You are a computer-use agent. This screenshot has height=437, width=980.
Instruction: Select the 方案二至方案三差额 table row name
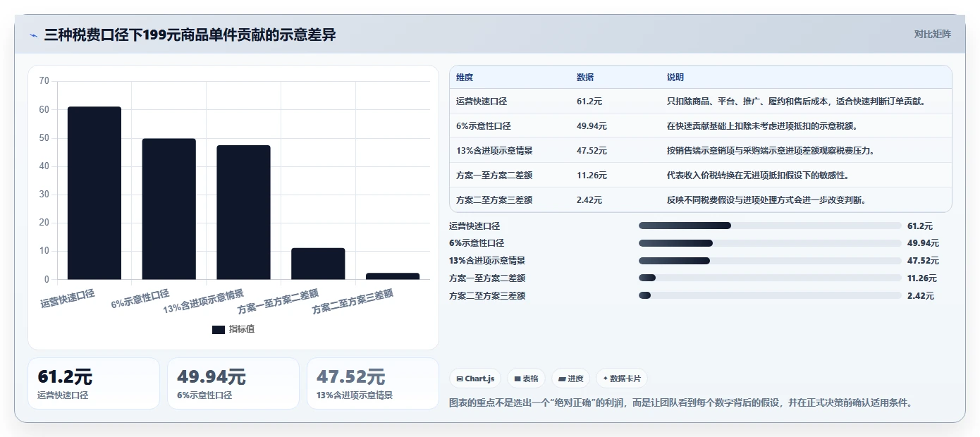[x=494, y=200]
